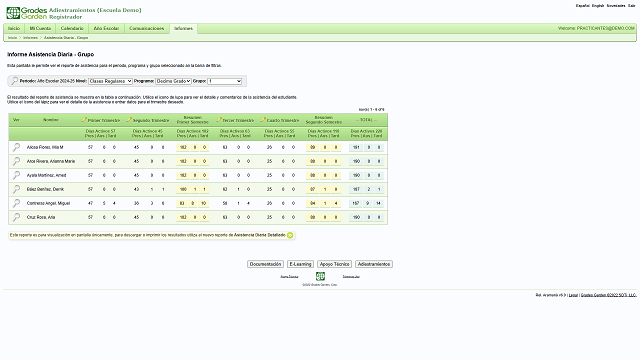Click Inicio in the breadcrumb
Viewport: 640px width, 360px height.
pos(13,38)
